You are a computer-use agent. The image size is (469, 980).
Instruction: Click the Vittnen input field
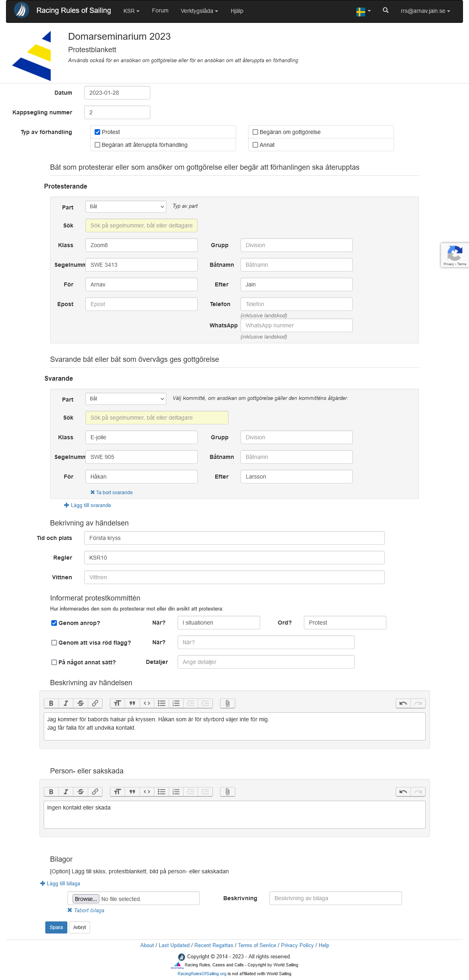[234, 577]
